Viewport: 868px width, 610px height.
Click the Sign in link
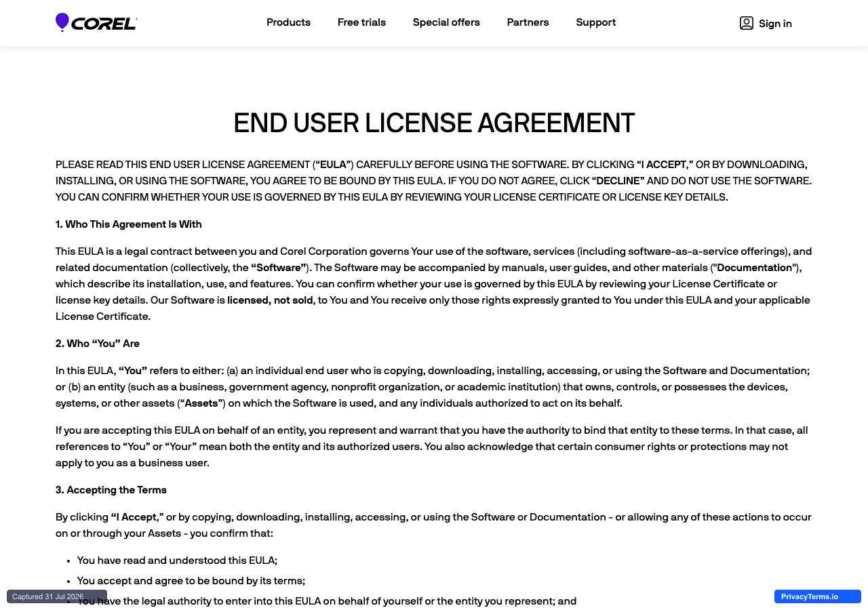(x=766, y=23)
